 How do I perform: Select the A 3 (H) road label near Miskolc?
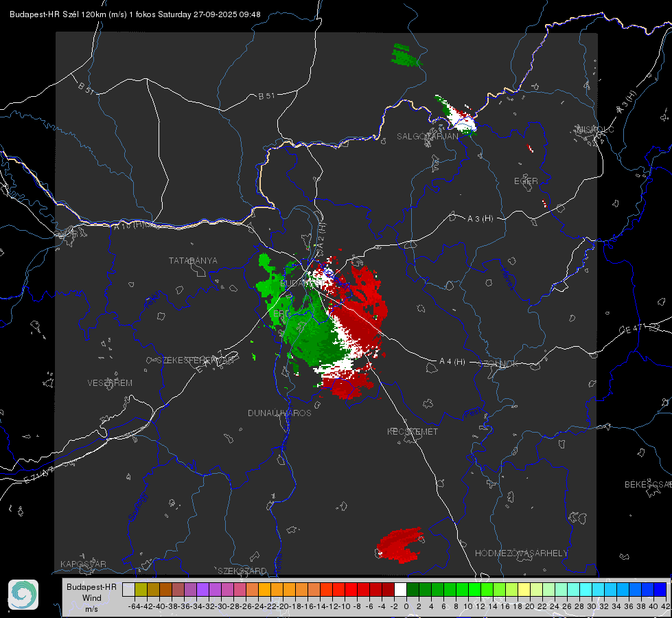pos(627,102)
